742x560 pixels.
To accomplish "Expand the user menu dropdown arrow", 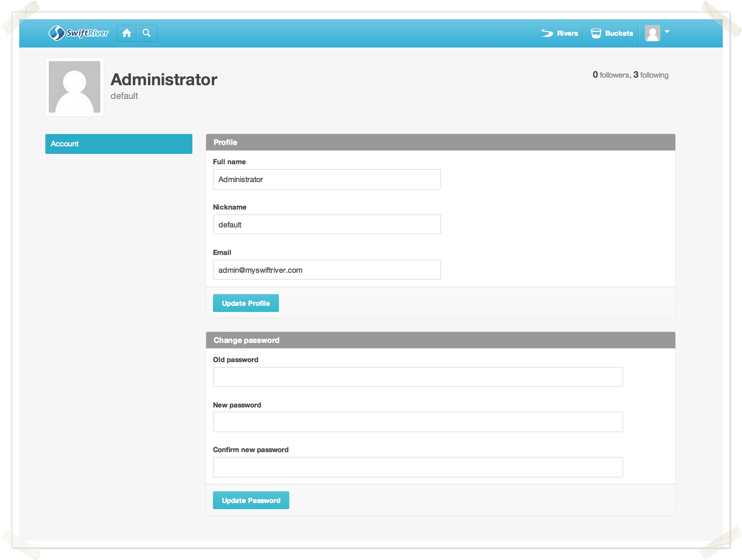I will click(667, 32).
